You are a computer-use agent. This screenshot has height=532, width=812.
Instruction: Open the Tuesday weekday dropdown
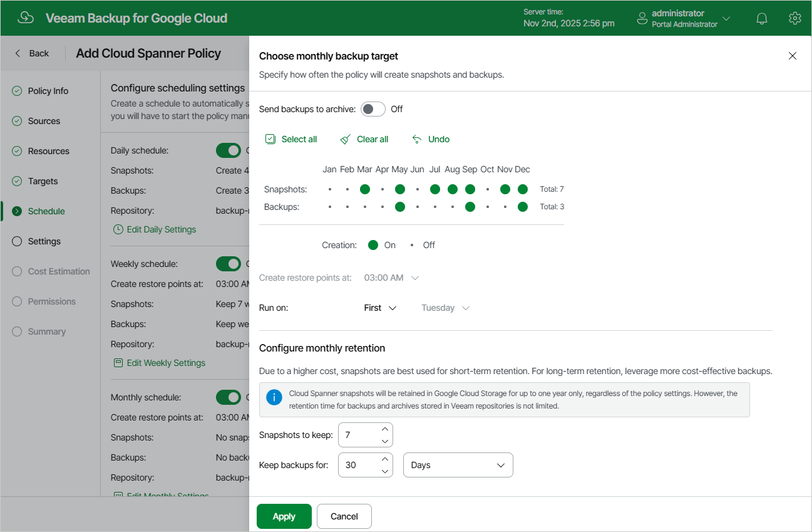[445, 308]
